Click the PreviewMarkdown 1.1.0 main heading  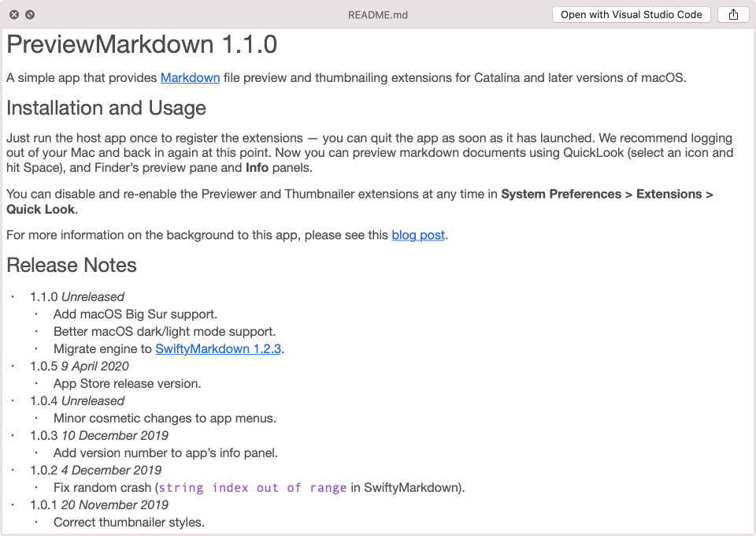point(142,44)
